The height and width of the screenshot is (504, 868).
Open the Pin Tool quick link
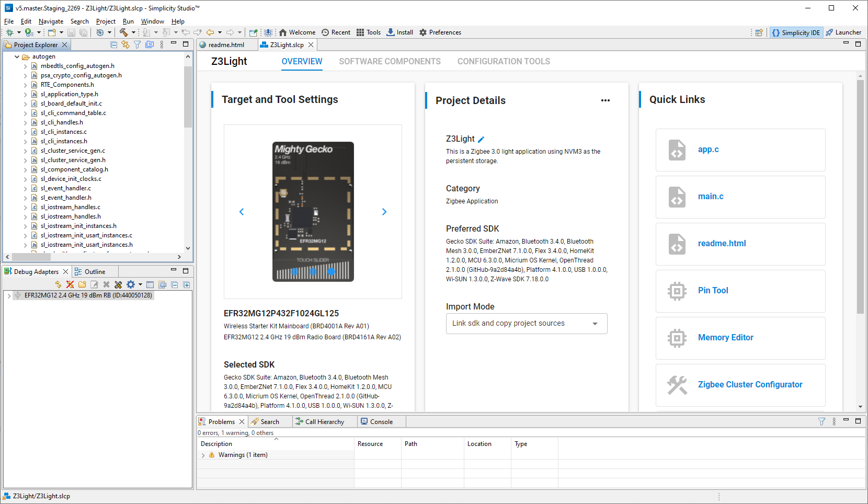pyautogui.click(x=713, y=291)
